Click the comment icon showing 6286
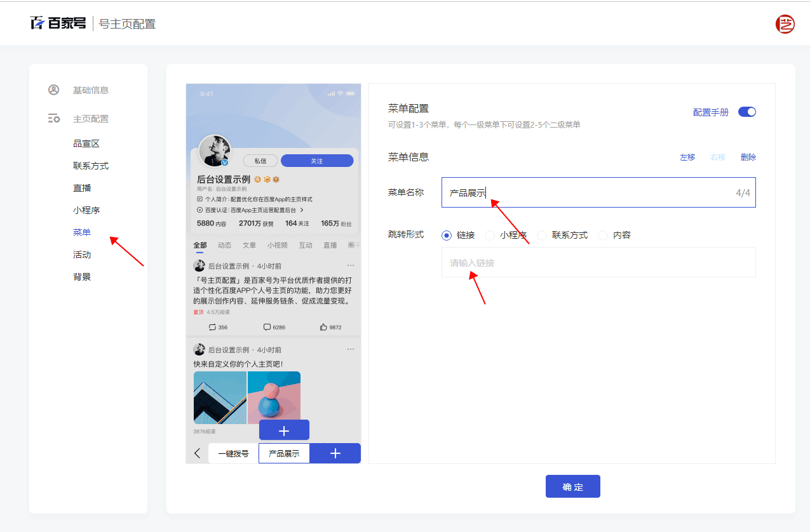810x532 pixels. 267,327
